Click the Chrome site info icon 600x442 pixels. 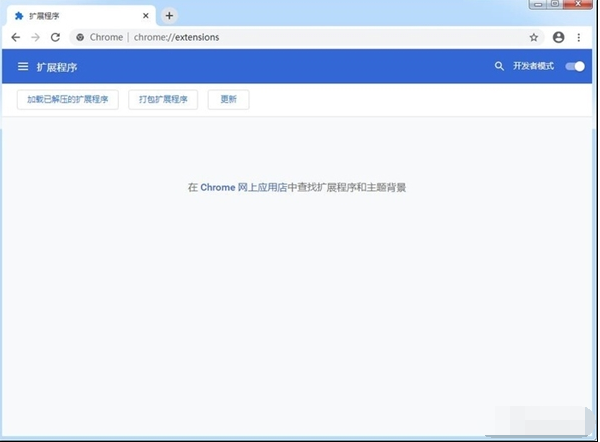pyautogui.click(x=80, y=37)
